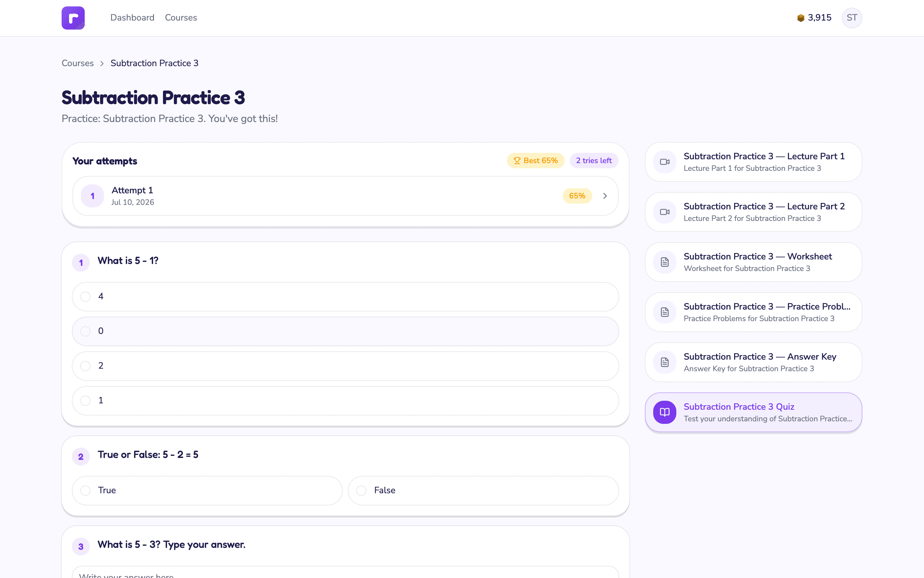Screen dimensions: 924x578
Task: Open the Dashboard nav item
Action: point(132,18)
